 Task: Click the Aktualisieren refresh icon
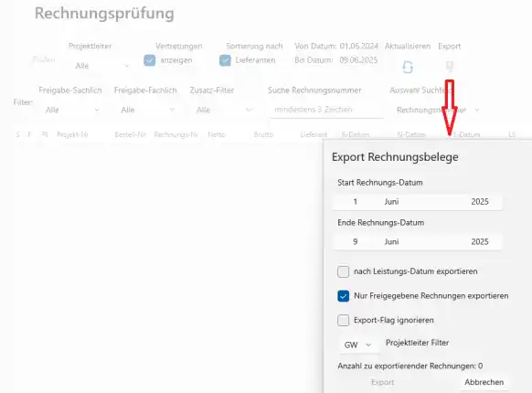pyautogui.click(x=408, y=67)
